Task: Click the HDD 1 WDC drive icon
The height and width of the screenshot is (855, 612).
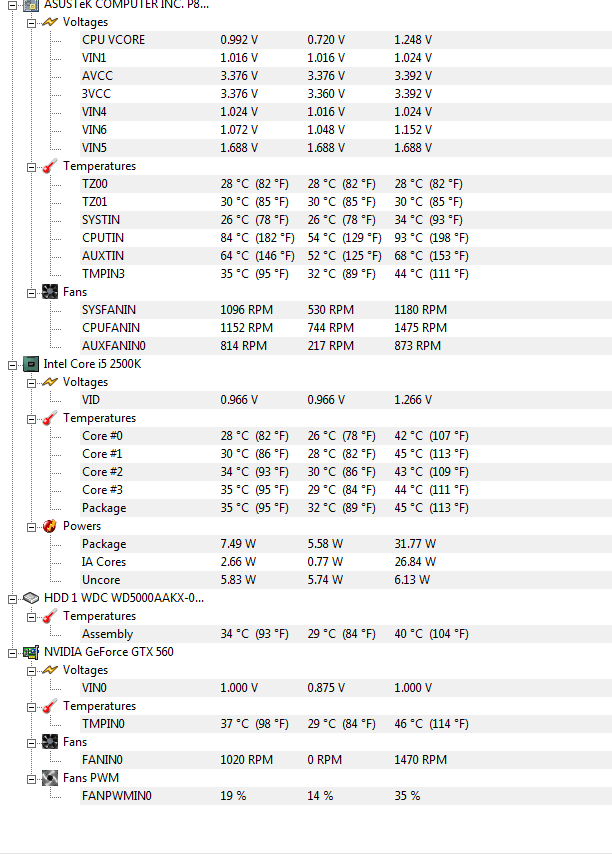Action: coord(31,598)
